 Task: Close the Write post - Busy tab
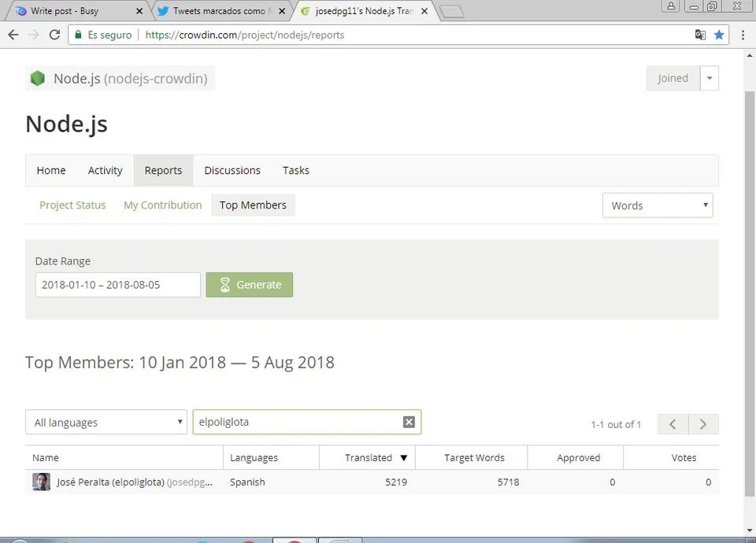(x=139, y=11)
